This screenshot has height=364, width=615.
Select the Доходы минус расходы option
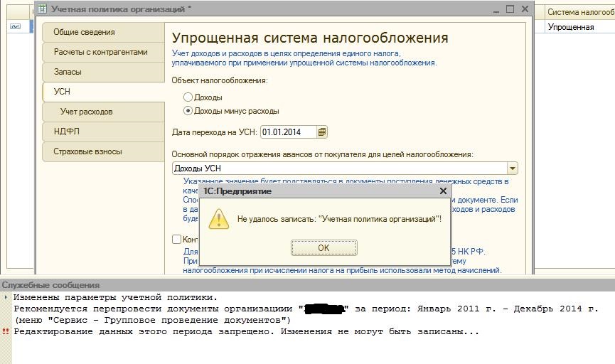pyautogui.click(x=188, y=111)
